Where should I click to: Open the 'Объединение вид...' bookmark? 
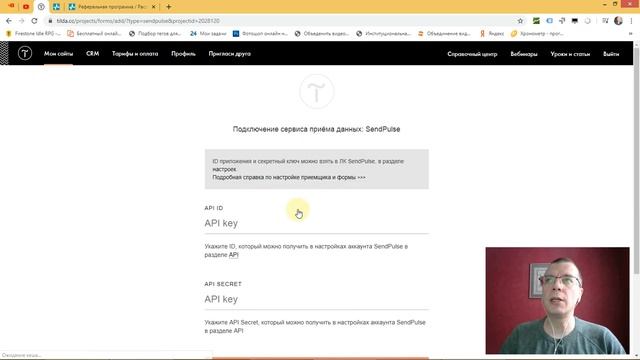click(444, 34)
